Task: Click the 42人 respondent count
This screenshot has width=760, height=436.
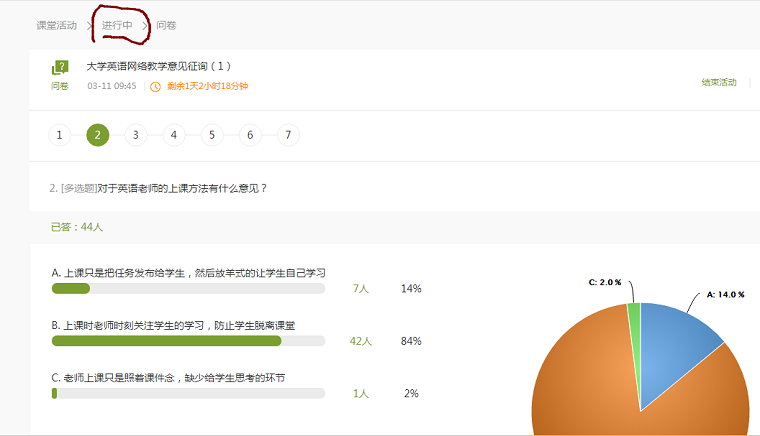Action: (x=361, y=341)
